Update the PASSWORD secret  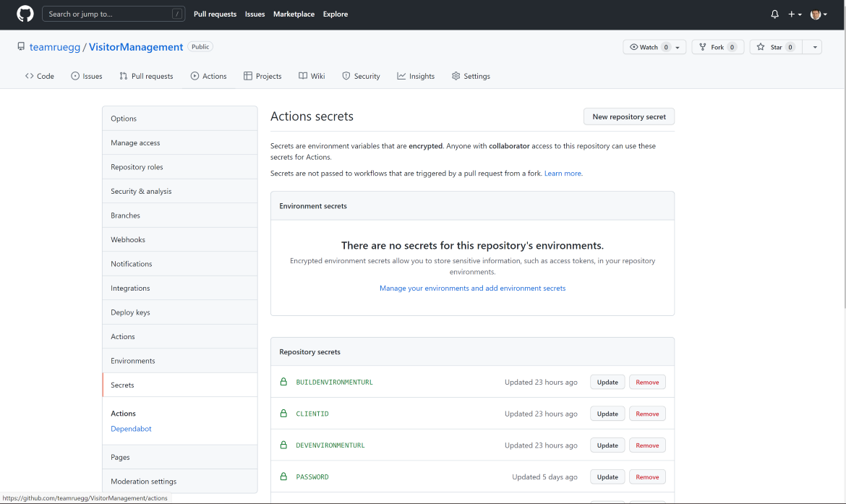(x=607, y=477)
